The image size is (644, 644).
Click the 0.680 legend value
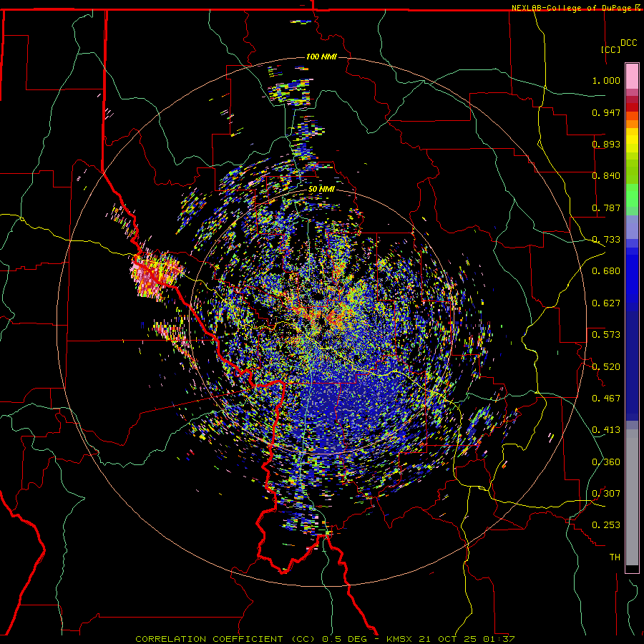[x=606, y=271]
